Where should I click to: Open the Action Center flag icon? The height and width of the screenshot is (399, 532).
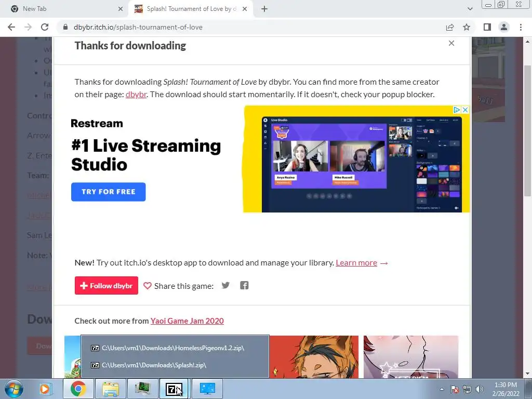click(x=455, y=389)
